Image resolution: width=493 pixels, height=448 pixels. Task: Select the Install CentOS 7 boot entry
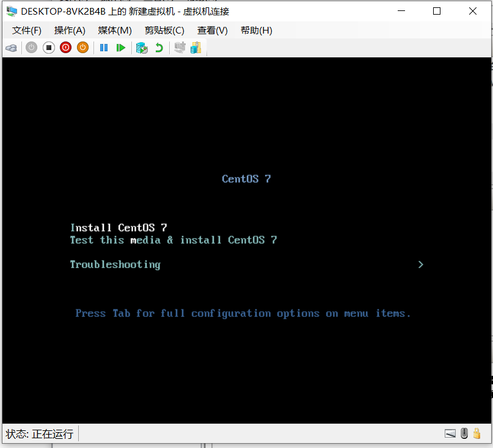pos(119,228)
